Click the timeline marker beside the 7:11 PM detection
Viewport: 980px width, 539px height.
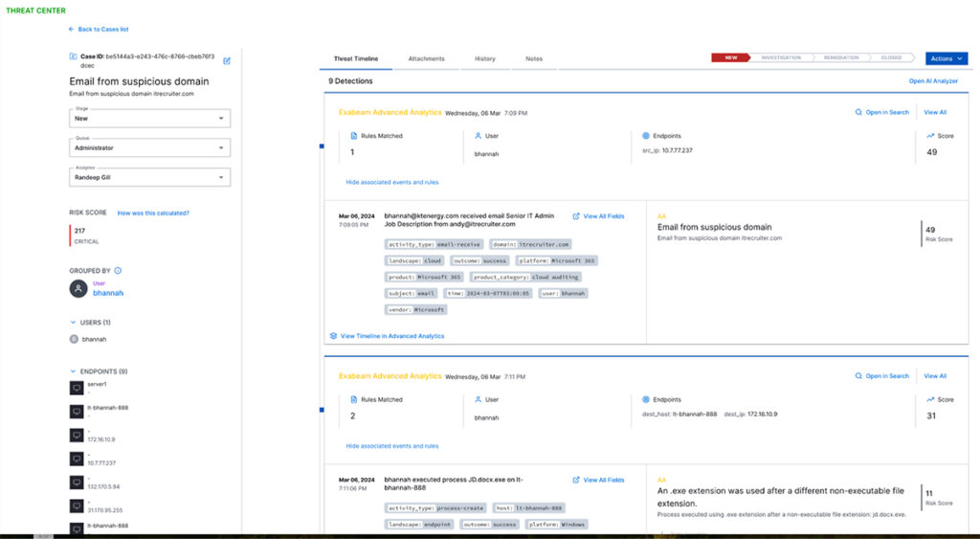point(322,410)
